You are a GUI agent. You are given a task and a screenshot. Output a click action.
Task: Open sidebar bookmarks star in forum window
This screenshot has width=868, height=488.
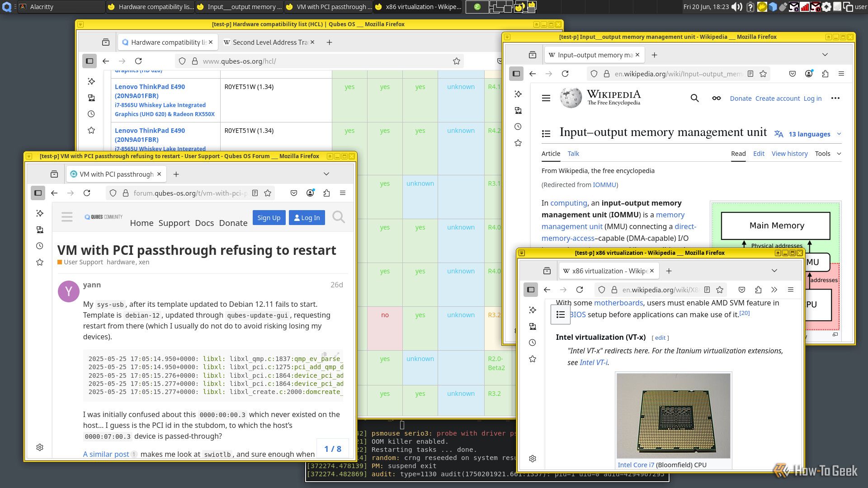[x=40, y=262]
